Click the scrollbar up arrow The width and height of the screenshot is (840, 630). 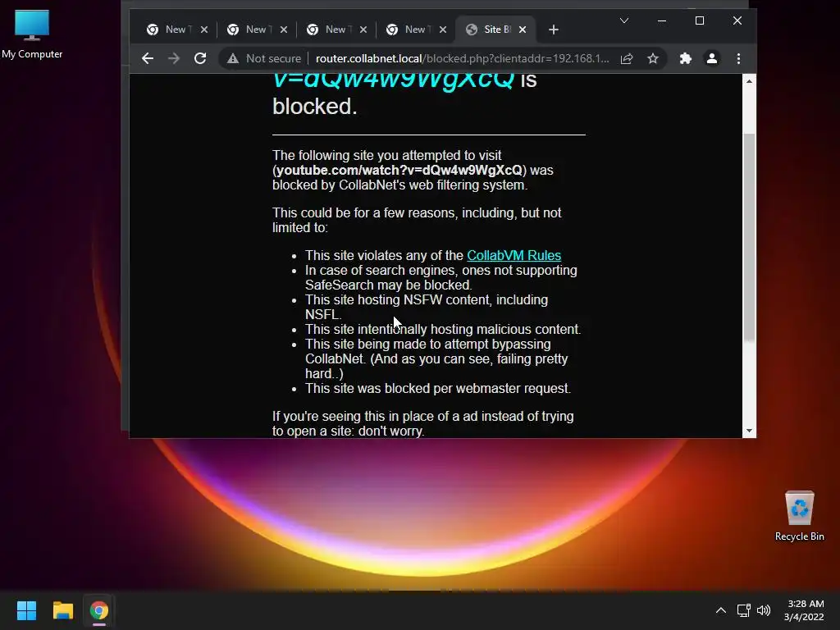click(x=749, y=81)
